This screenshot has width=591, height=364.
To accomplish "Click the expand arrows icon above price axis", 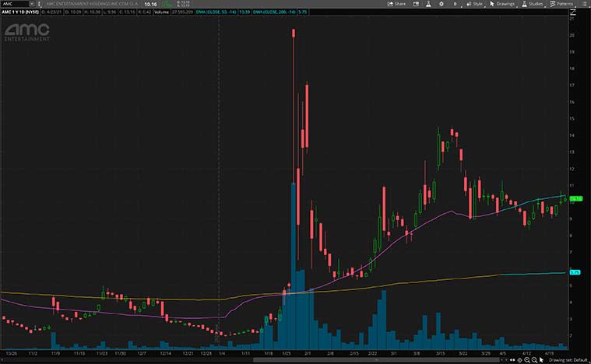I will click(574, 13).
